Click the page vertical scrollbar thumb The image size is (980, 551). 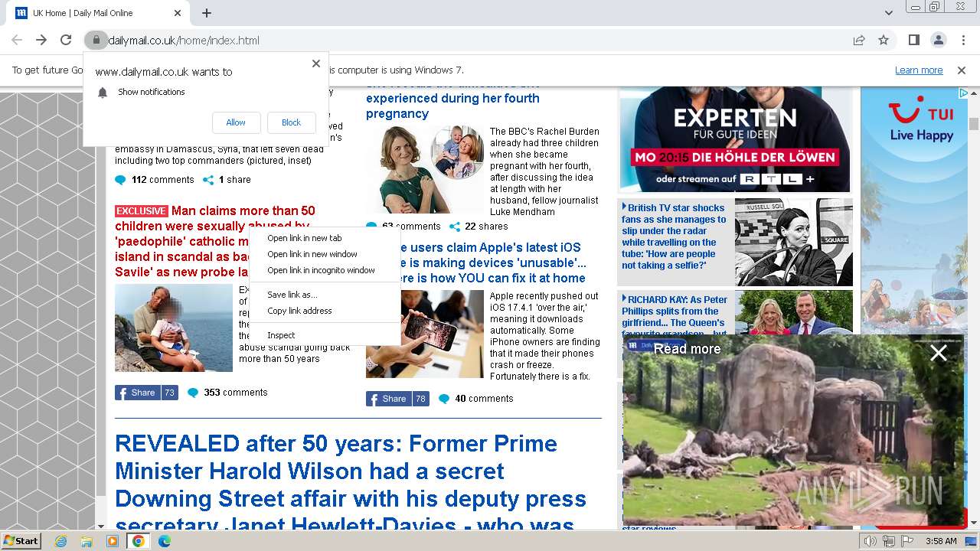(x=974, y=124)
